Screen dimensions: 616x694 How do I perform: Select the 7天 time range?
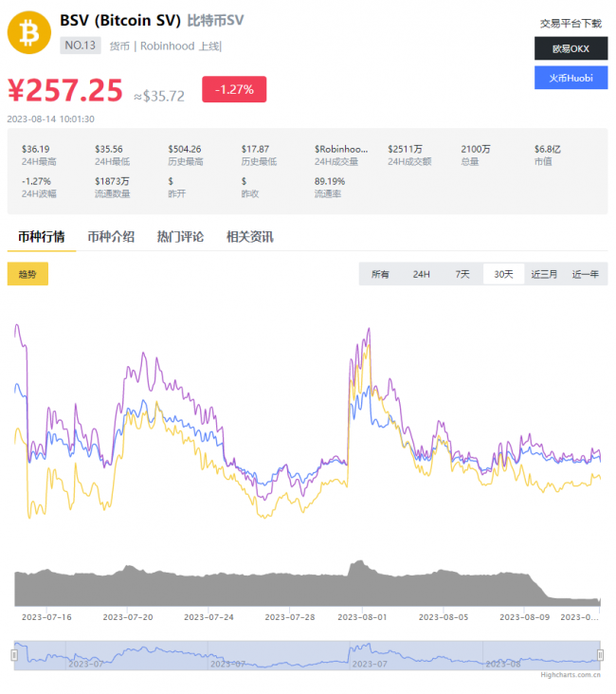(462, 274)
